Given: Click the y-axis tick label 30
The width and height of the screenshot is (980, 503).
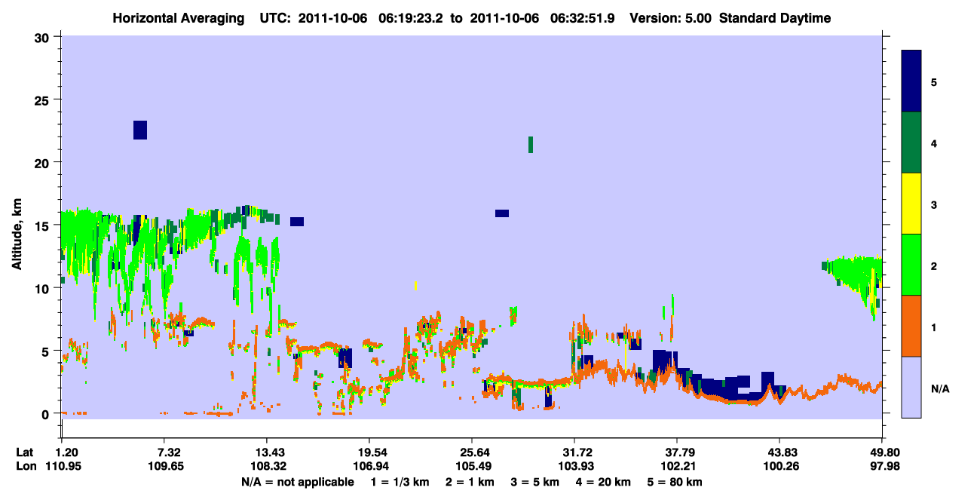Looking at the screenshot, I should tap(44, 36).
